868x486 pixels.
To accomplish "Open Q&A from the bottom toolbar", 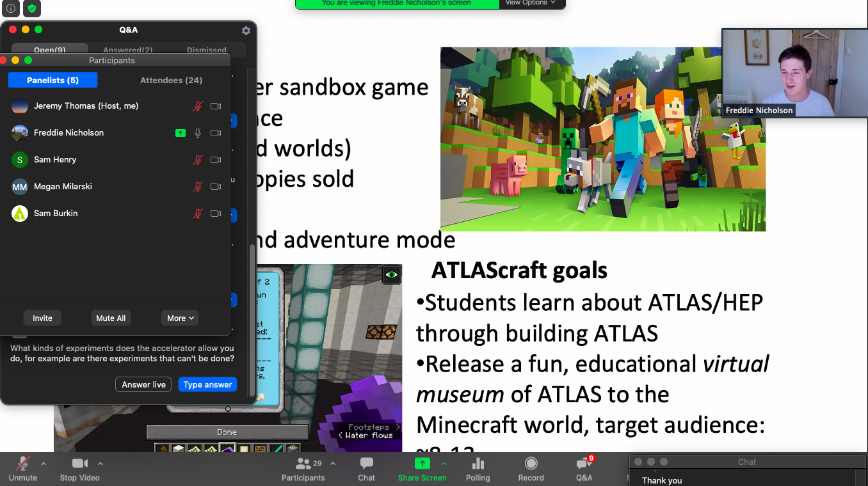I will point(584,469).
